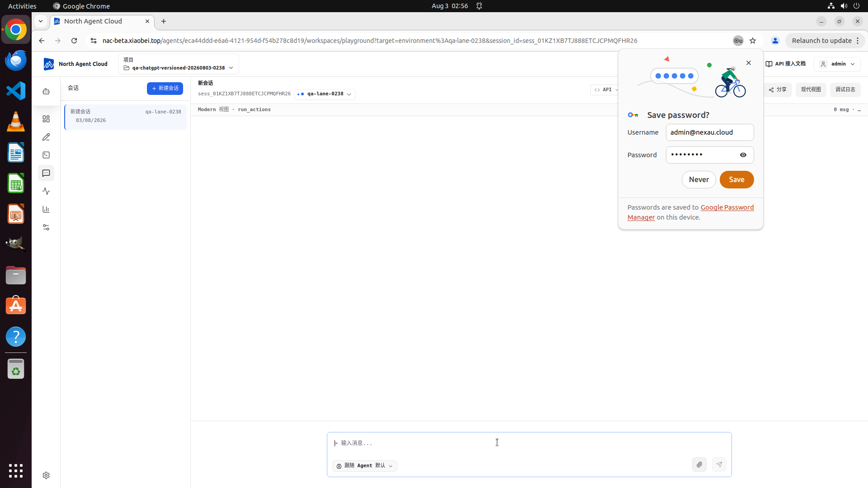Open settings gear at sidebar bottom
This screenshot has height=488, width=868.
pos(46,475)
